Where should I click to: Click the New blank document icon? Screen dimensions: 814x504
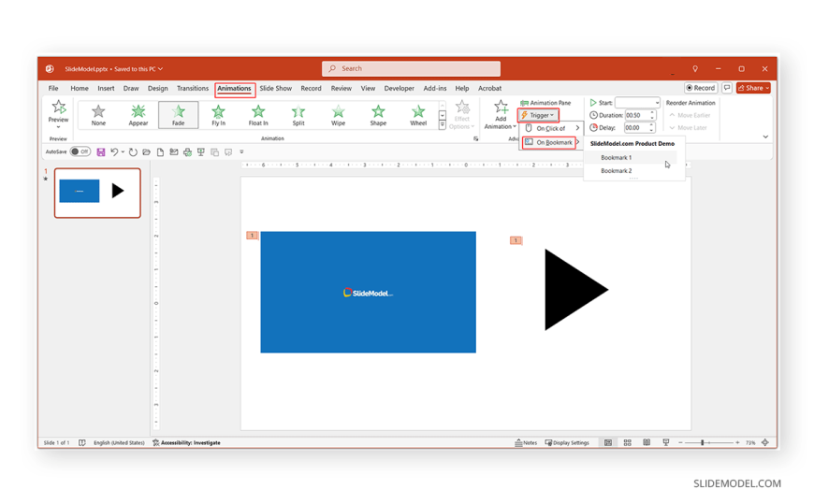(x=160, y=152)
